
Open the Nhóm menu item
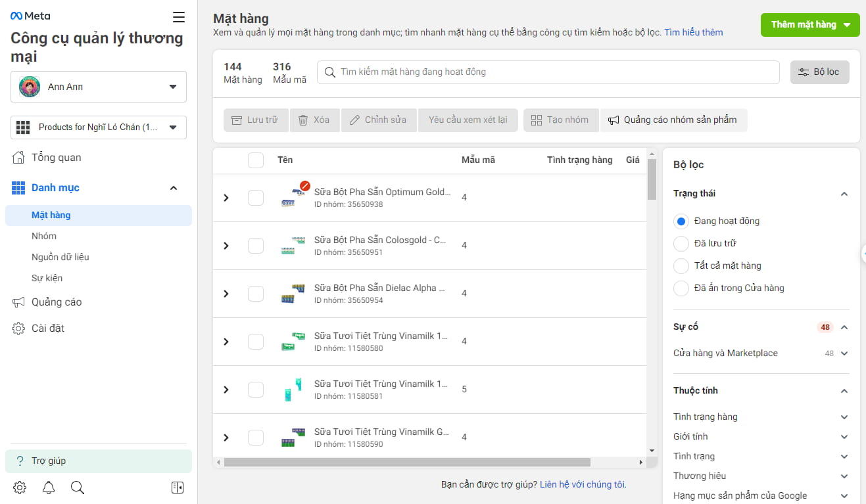click(44, 235)
